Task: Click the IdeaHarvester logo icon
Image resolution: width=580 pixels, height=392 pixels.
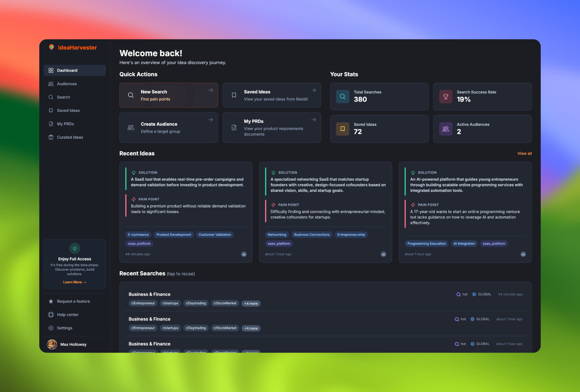Action: click(x=51, y=47)
